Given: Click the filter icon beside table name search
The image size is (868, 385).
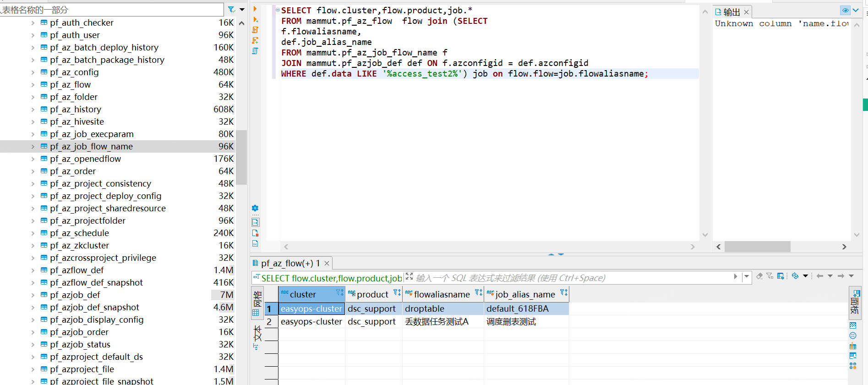Looking at the screenshot, I should 231,9.
